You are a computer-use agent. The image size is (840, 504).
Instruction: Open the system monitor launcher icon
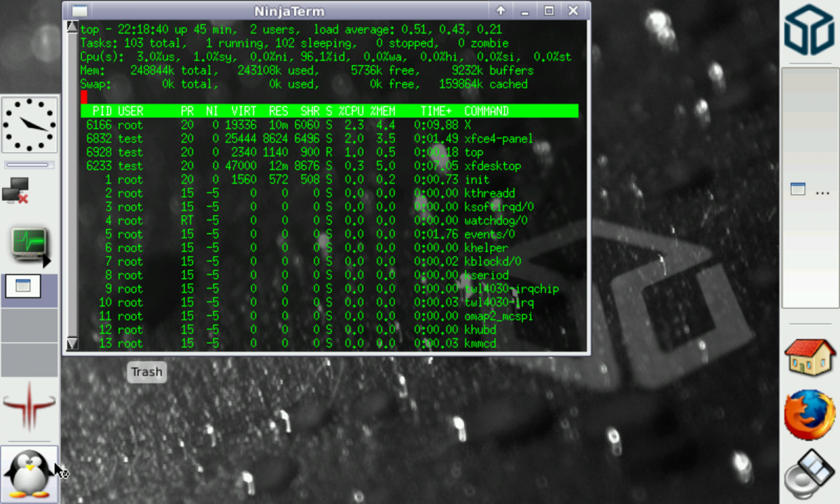[28, 243]
